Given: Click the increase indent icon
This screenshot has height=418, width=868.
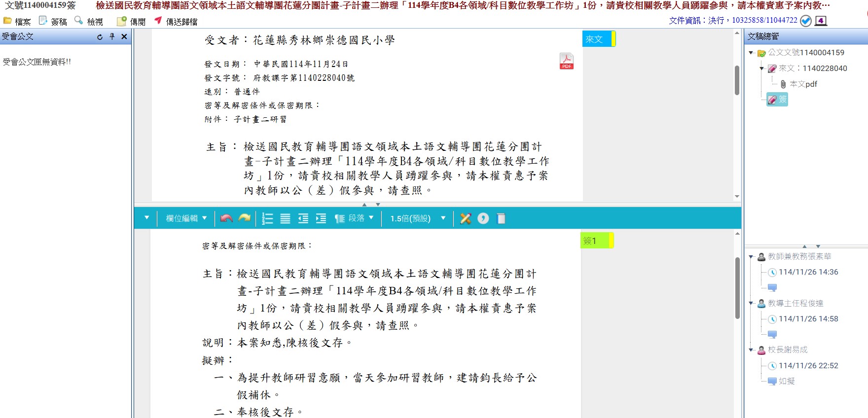Looking at the screenshot, I should click(x=321, y=218).
